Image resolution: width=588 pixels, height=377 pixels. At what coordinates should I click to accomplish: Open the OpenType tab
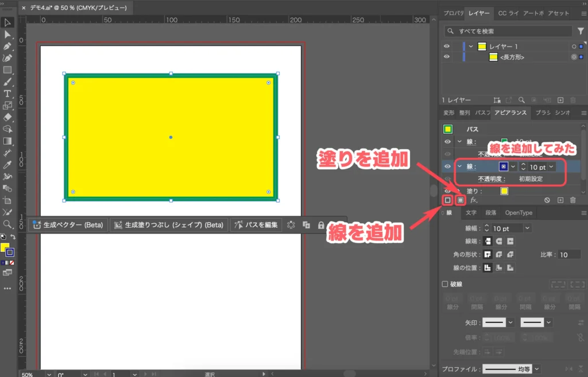pos(518,213)
